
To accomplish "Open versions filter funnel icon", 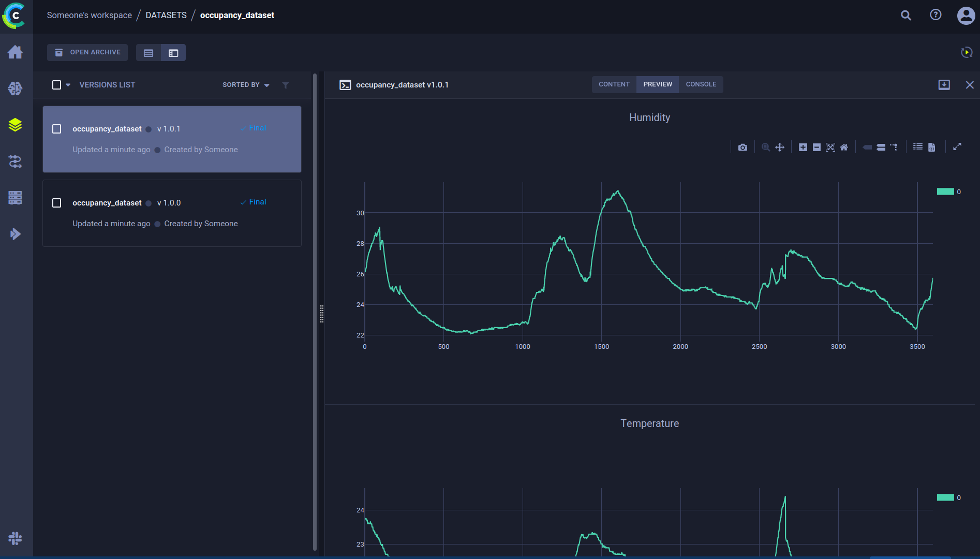I will [x=286, y=85].
